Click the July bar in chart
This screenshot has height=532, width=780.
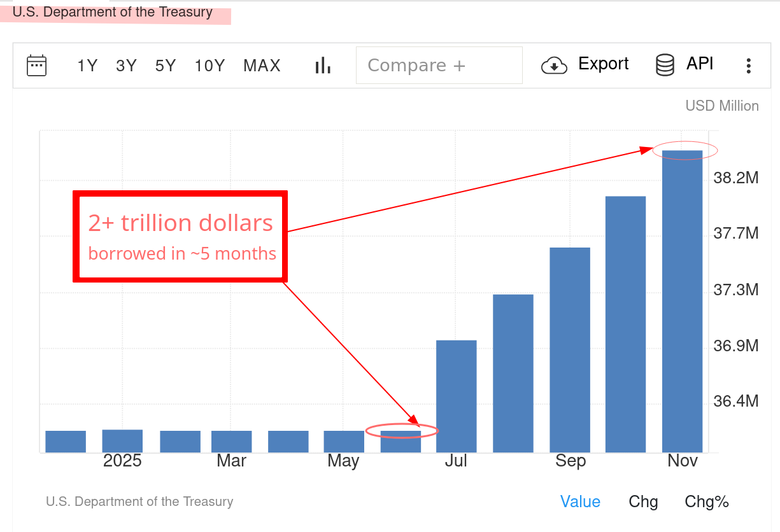456,396
